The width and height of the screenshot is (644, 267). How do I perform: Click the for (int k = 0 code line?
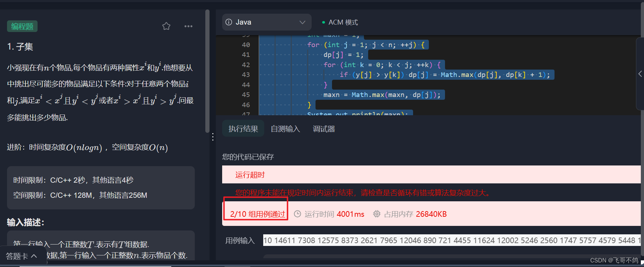pyautogui.click(x=383, y=65)
